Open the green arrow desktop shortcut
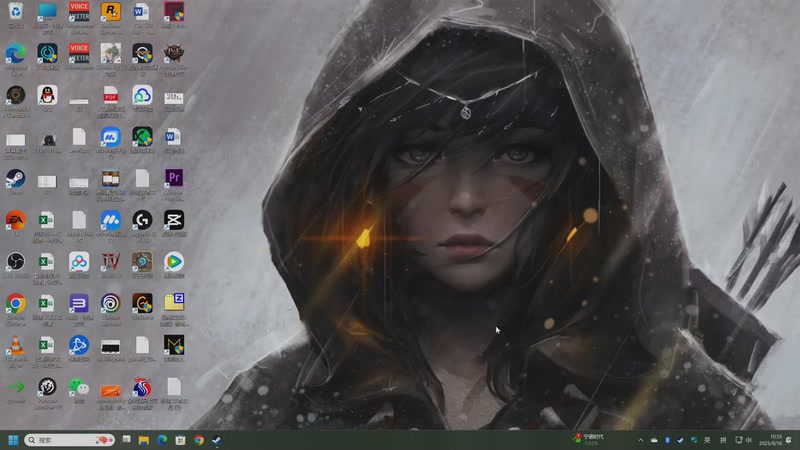The width and height of the screenshot is (800, 450). [x=16, y=388]
